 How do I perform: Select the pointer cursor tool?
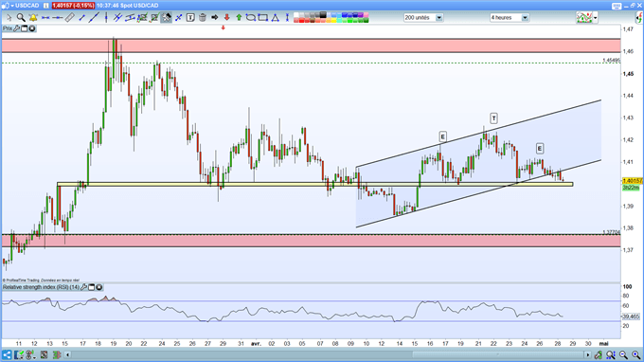pos(9,18)
